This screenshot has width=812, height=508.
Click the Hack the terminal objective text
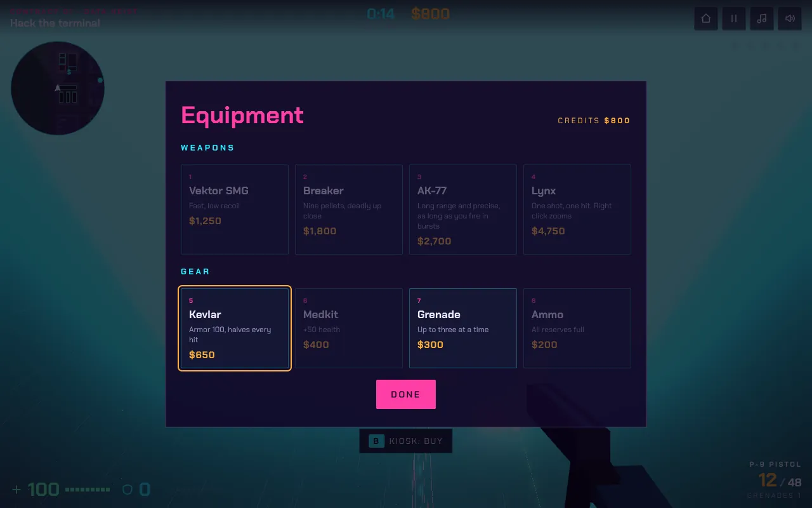55,23
